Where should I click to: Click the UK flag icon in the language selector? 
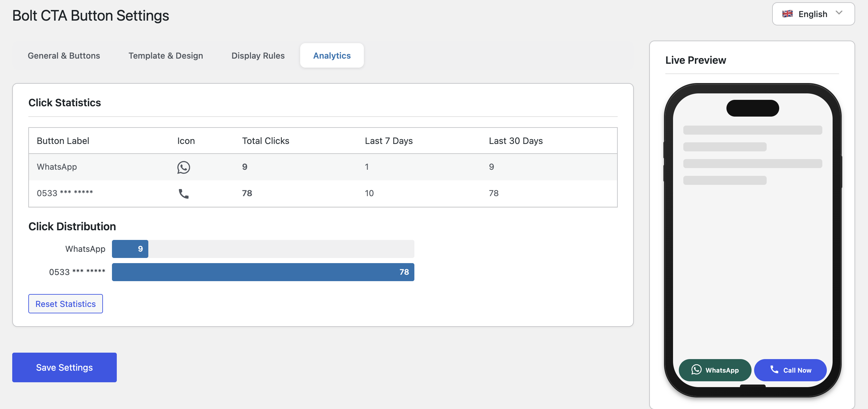(x=788, y=14)
